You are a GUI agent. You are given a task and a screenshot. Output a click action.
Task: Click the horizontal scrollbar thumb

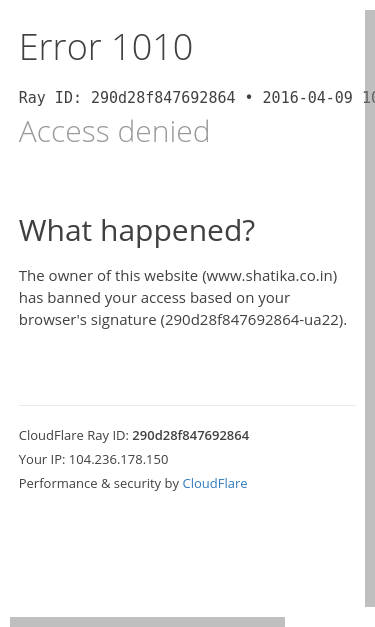pos(148,622)
